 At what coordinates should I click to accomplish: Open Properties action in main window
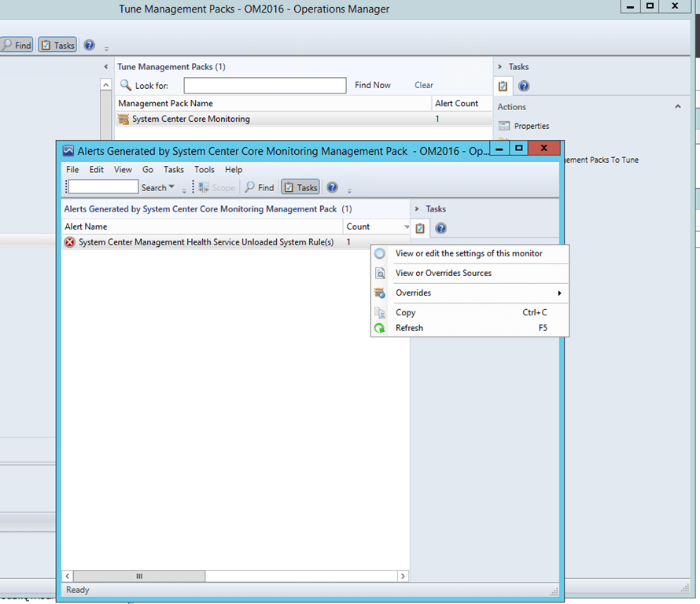[531, 126]
